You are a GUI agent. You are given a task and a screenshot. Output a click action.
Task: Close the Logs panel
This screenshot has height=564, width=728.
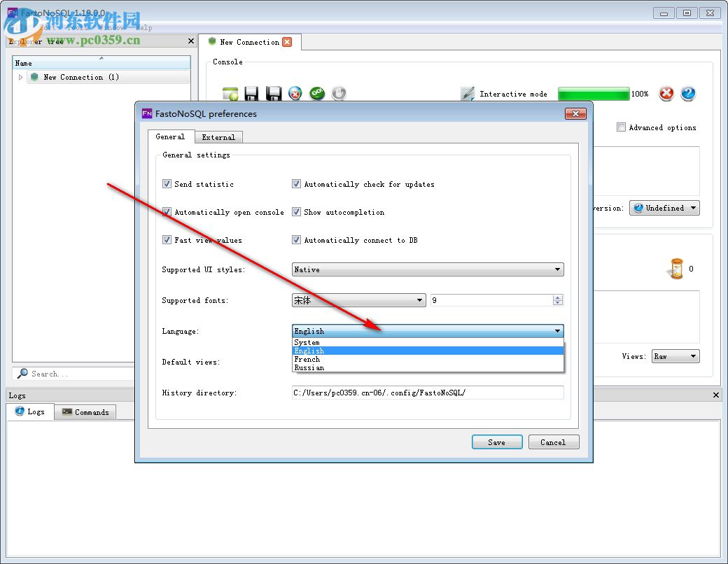[x=716, y=395]
